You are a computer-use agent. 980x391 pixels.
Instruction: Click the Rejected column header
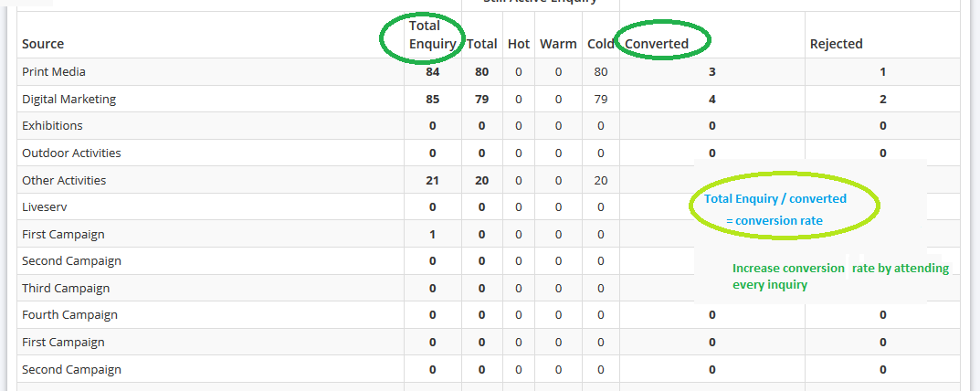coord(837,44)
